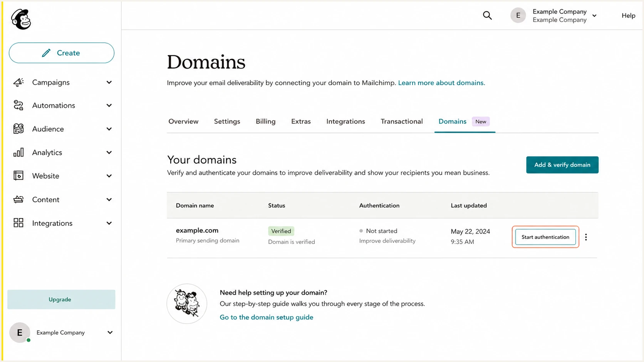Expand the Automations sidebar section
The height and width of the screenshot is (362, 644).
109,105
